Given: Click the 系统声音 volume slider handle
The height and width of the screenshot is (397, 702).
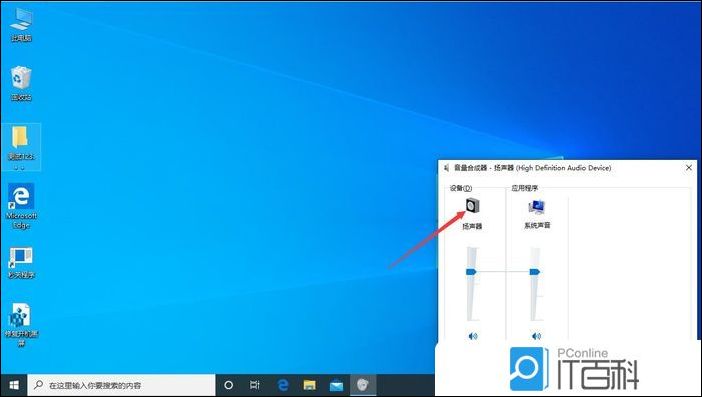Looking at the screenshot, I should [x=535, y=272].
